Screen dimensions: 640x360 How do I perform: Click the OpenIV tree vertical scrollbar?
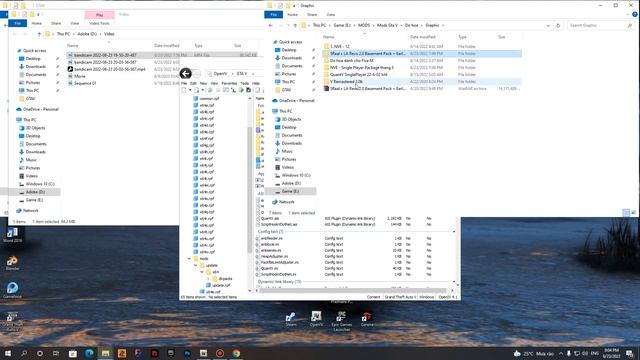point(250,189)
